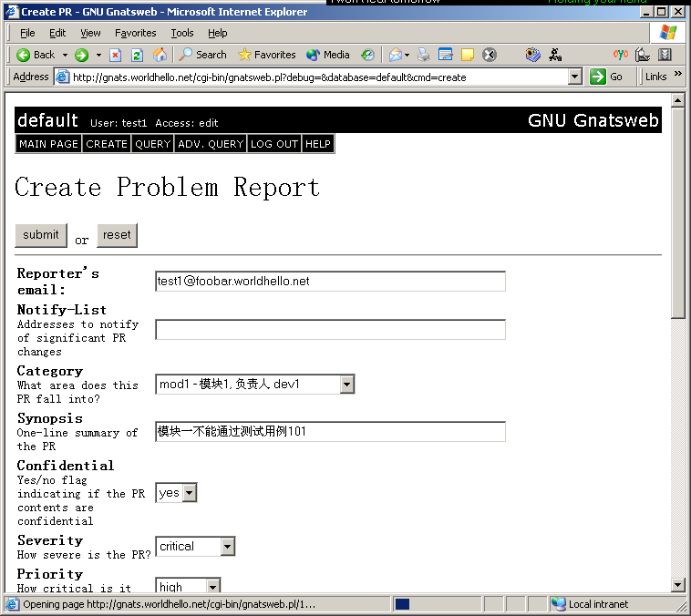Click the 'User: test1' header text
The image size is (691, 616).
coord(119,123)
